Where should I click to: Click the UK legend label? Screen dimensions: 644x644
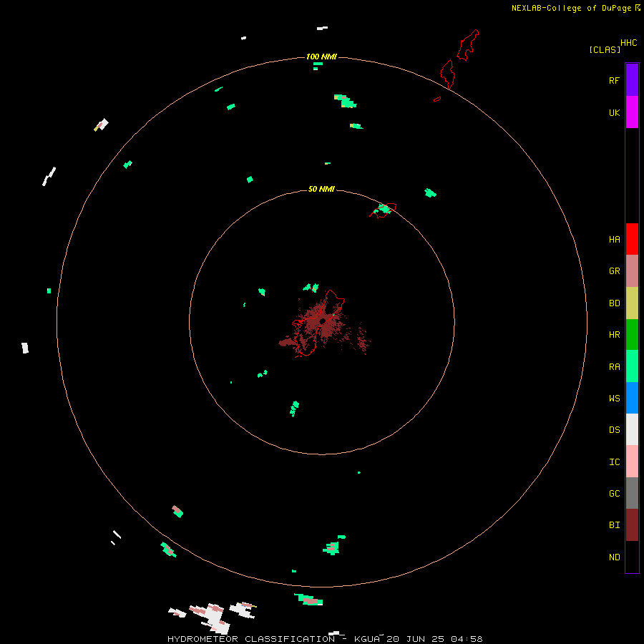click(x=615, y=112)
